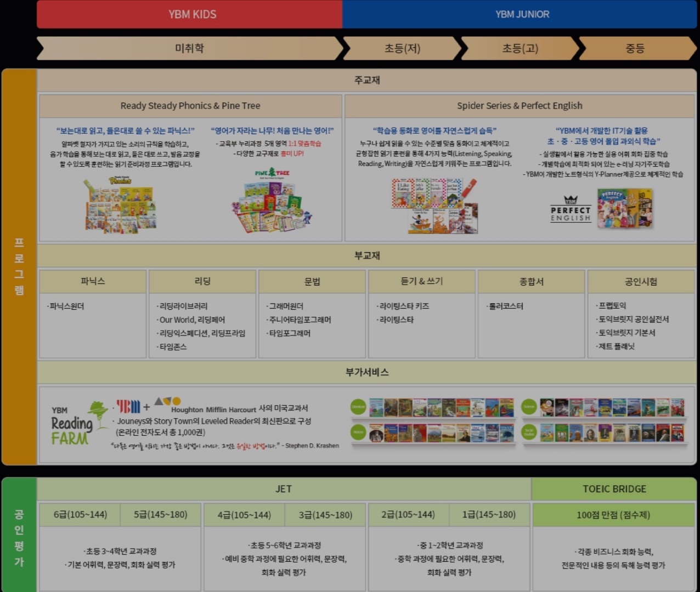
Task: Select the YBM JUNIOR blue tab
Action: click(x=520, y=14)
